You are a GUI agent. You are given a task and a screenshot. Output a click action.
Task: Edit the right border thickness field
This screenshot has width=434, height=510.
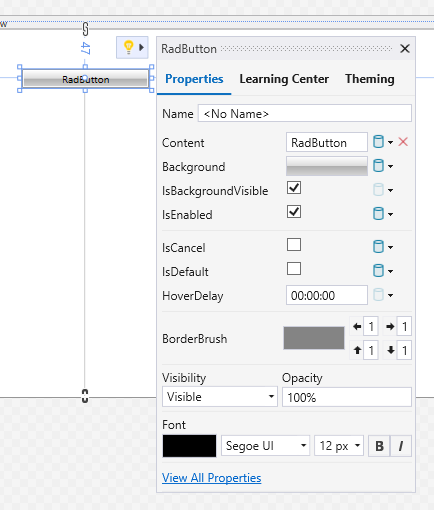pyautogui.click(x=404, y=326)
